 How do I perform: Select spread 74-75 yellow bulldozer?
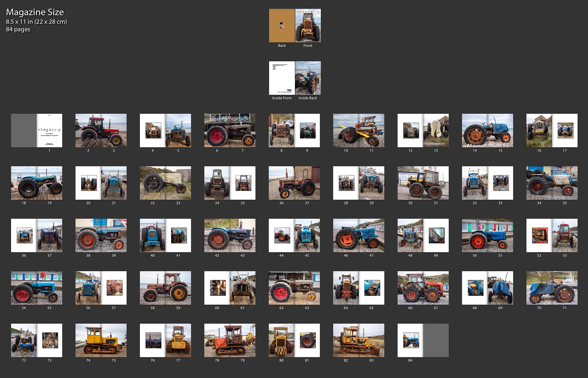[x=101, y=340]
